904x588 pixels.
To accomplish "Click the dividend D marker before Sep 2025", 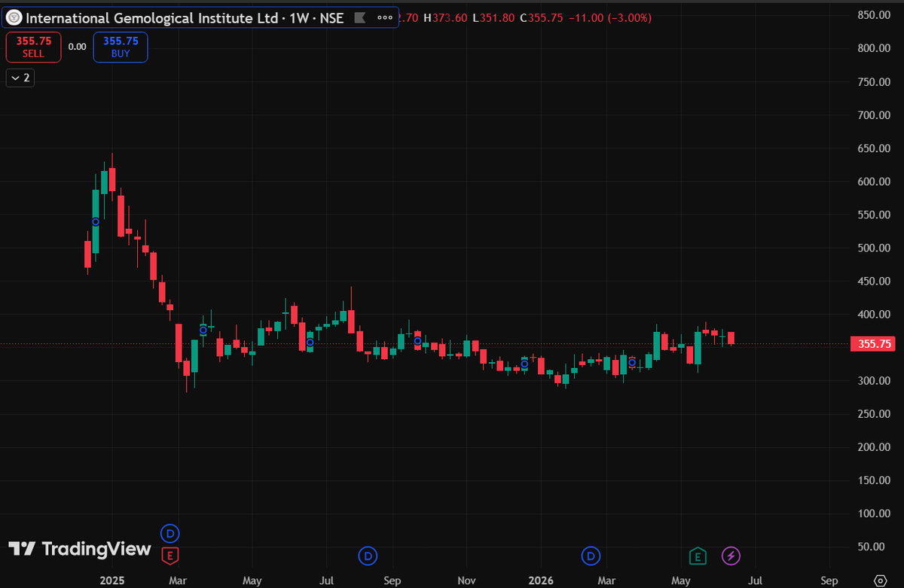I will [368, 556].
